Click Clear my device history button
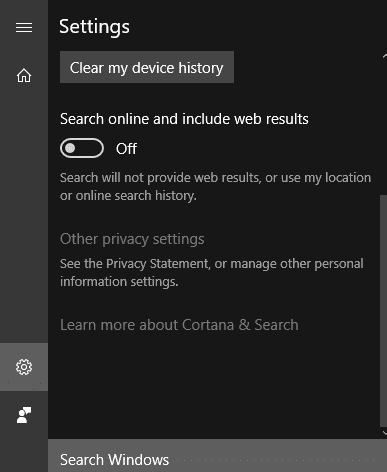Viewport: 387px width, 472px height. point(147,67)
